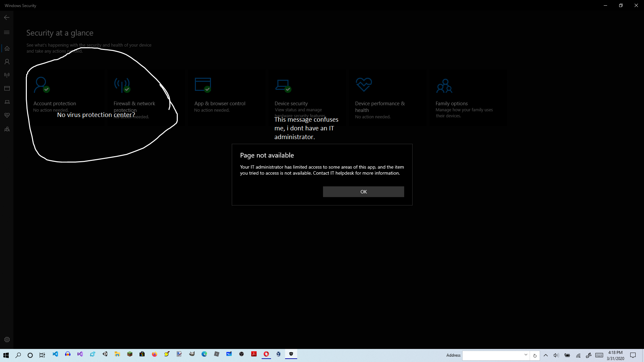The width and height of the screenshot is (644, 362).
Task: Open Wi-Fi network flyout in tray
Action: click(x=578, y=355)
